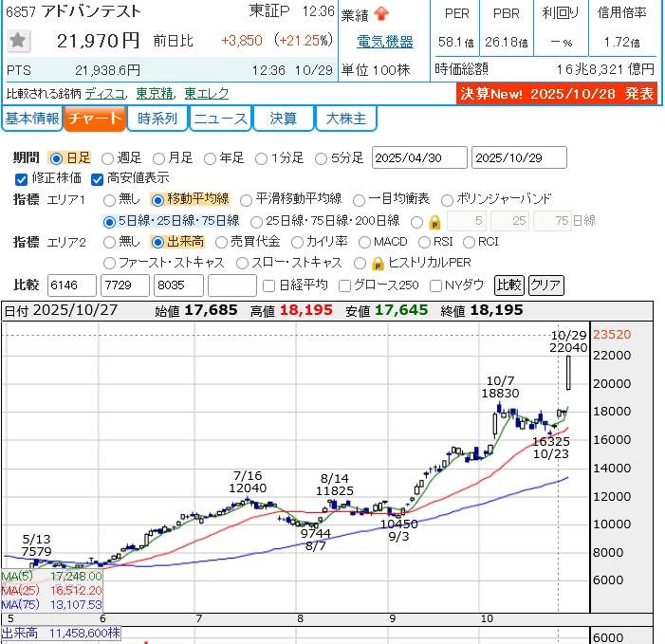
Task: Select 出来高 indicator
Action: (x=157, y=242)
